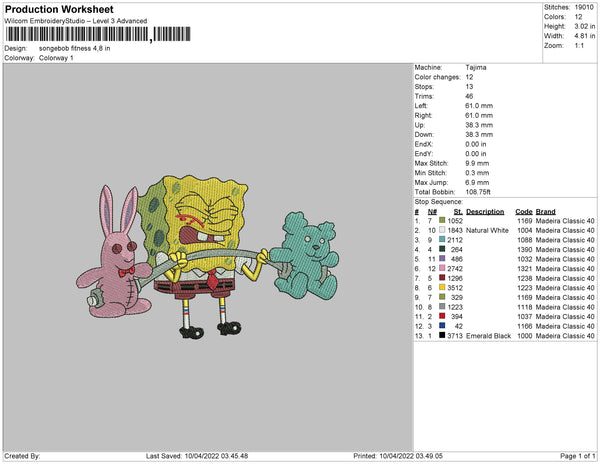Click stitch count 3713 in stop 13
Image resolution: width=600 pixels, height=464 pixels.
(455, 335)
